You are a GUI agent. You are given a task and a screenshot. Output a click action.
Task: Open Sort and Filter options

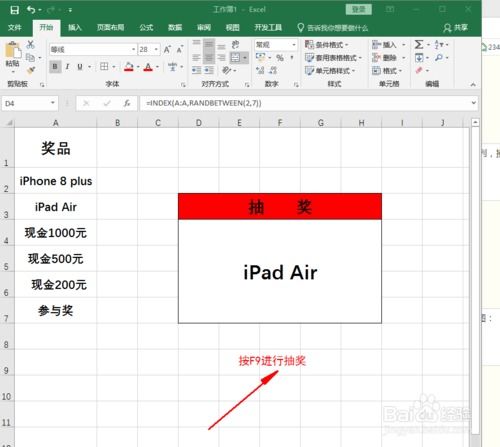[438, 45]
